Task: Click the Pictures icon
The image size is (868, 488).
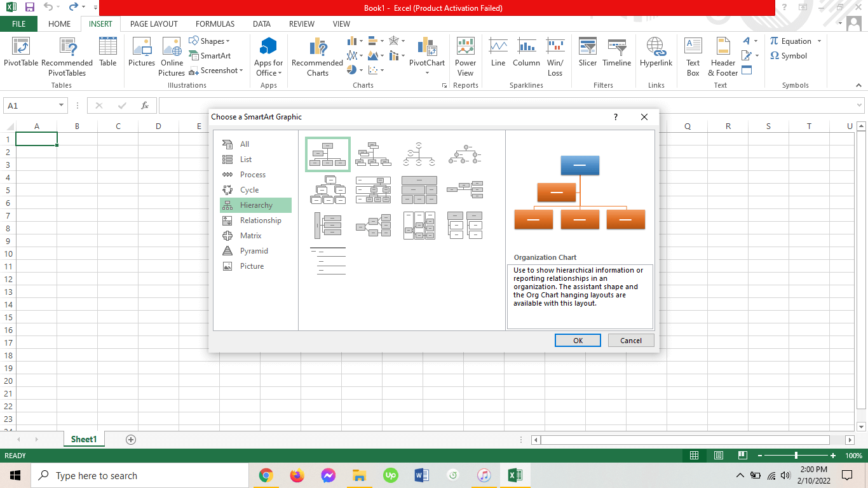Action: point(142,52)
